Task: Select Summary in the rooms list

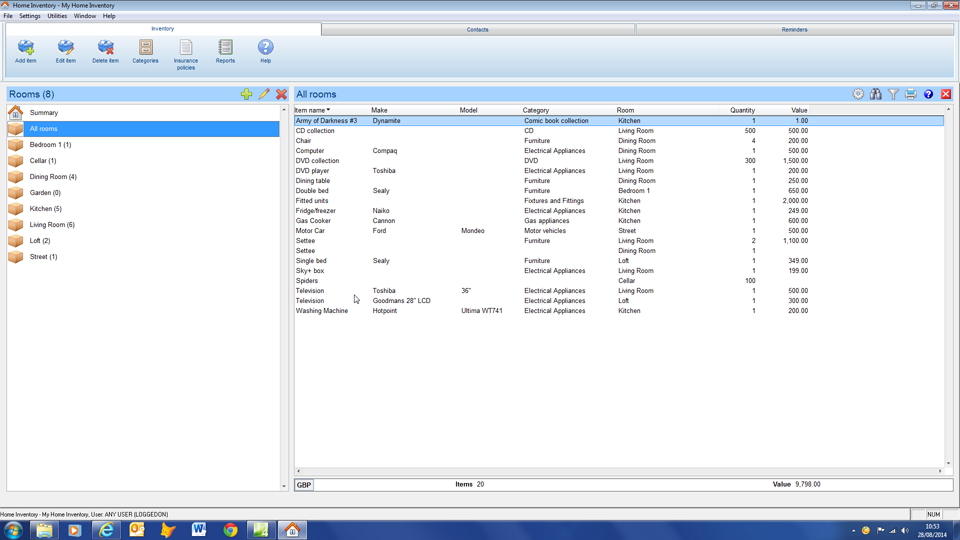Action: [x=143, y=113]
